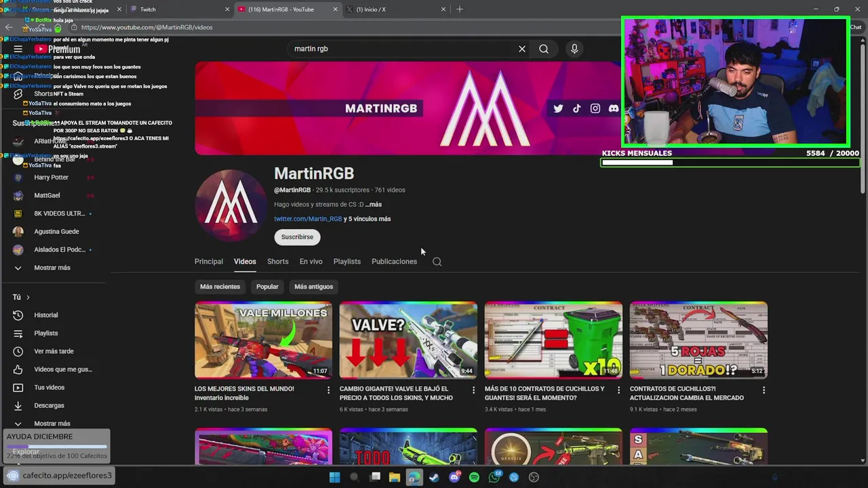Open Steam from the taskbar
This screenshot has width=868, height=488.
[434, 477]
